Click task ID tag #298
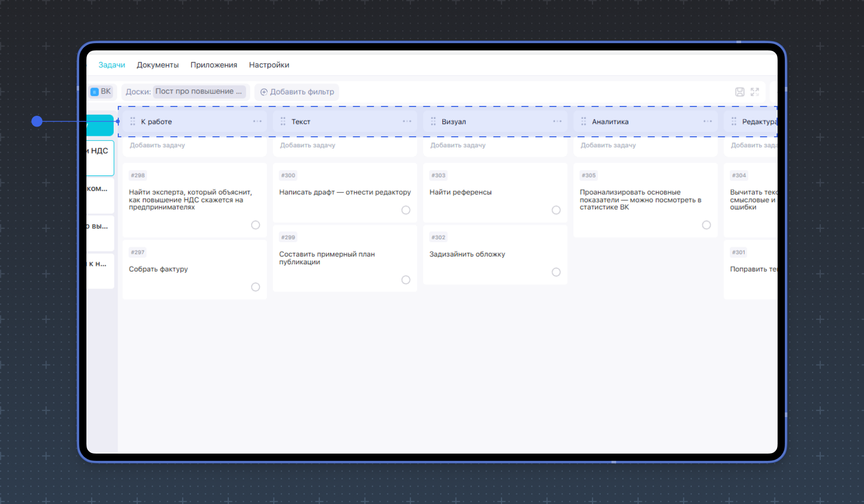The height and width of the screenshot is (504, 864). 138,175
